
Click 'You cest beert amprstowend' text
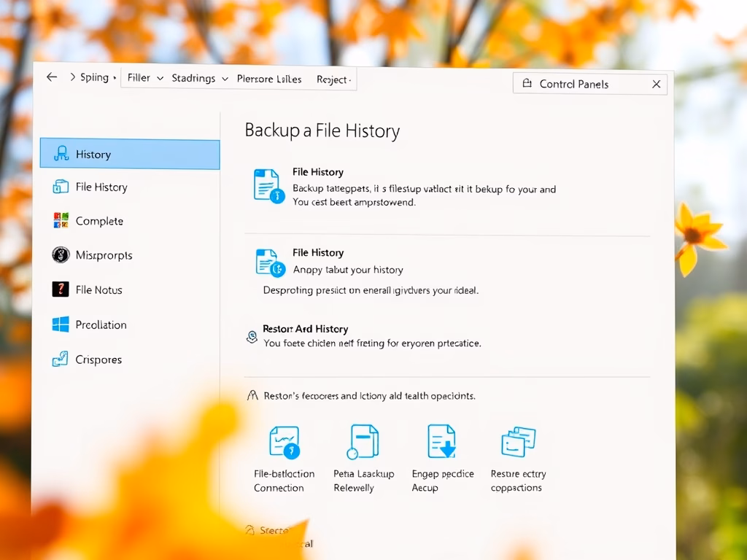point(354,202)
